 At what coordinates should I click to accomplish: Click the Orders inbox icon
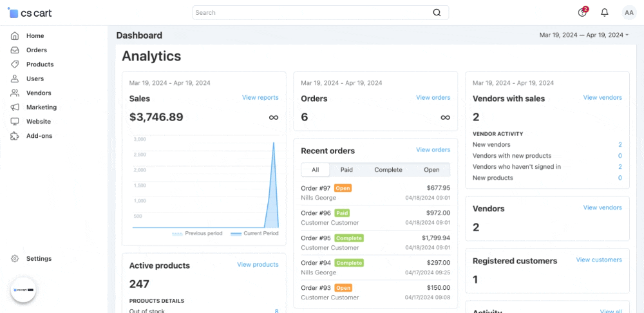pos(15,50)
